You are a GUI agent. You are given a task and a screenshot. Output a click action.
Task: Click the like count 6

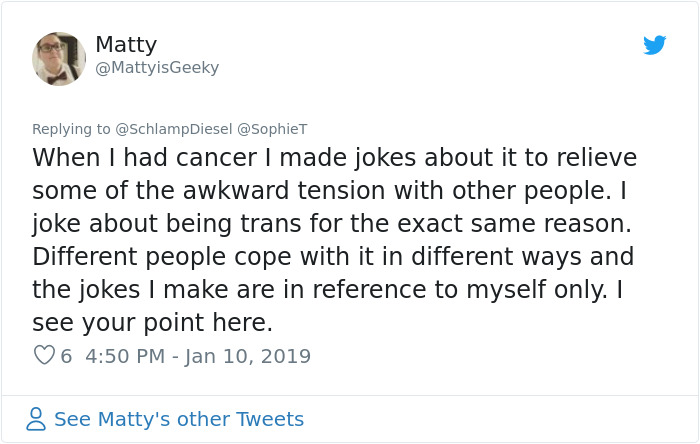point(66,356)
